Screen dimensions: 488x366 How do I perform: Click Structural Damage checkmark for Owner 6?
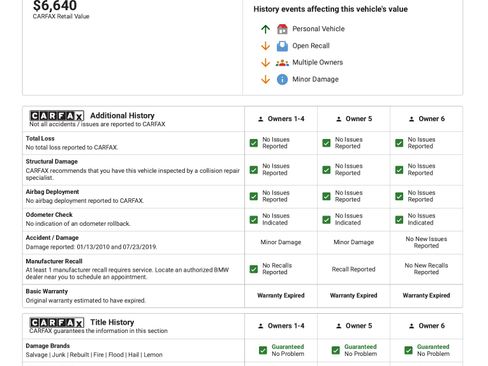point(399,170)
